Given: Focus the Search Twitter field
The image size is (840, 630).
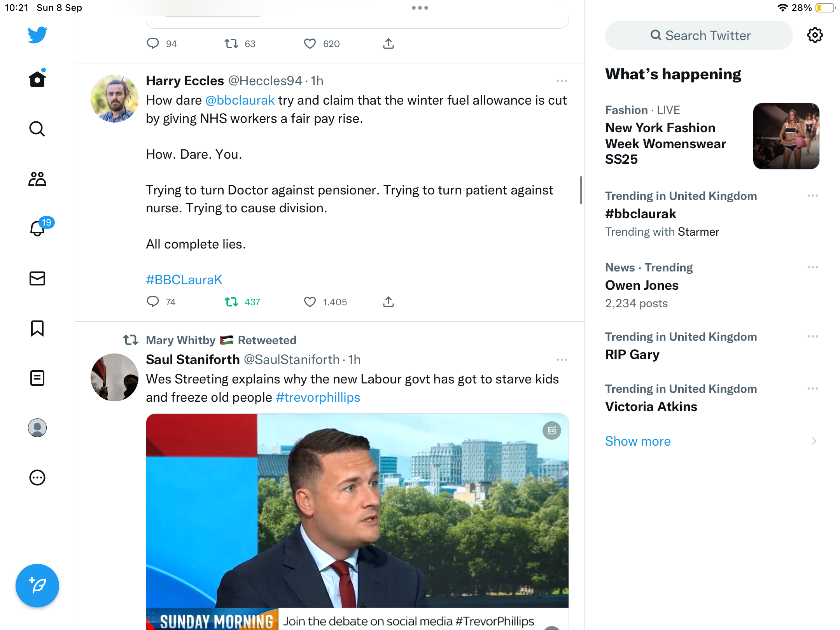Looking at the screenshot, I should 699,35.
